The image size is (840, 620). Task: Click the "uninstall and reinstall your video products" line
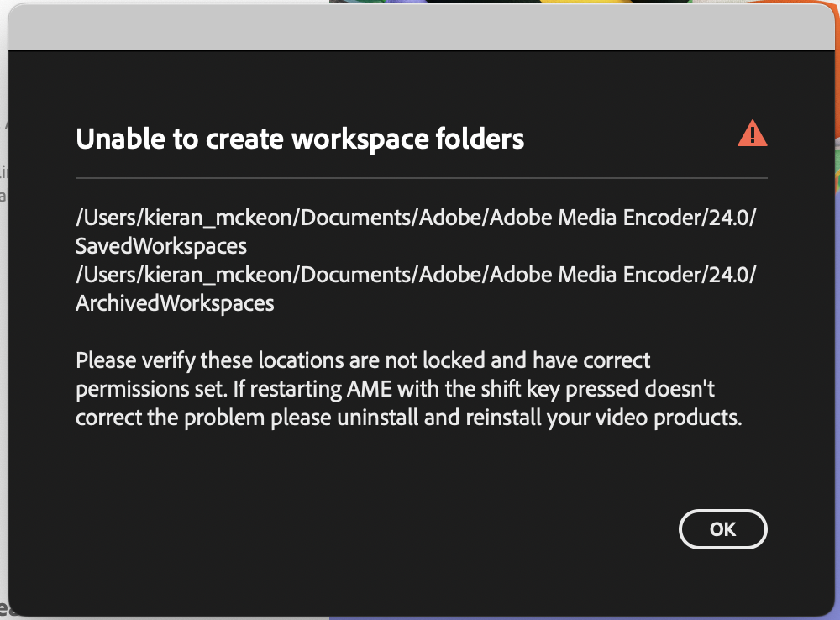(409, 418)
